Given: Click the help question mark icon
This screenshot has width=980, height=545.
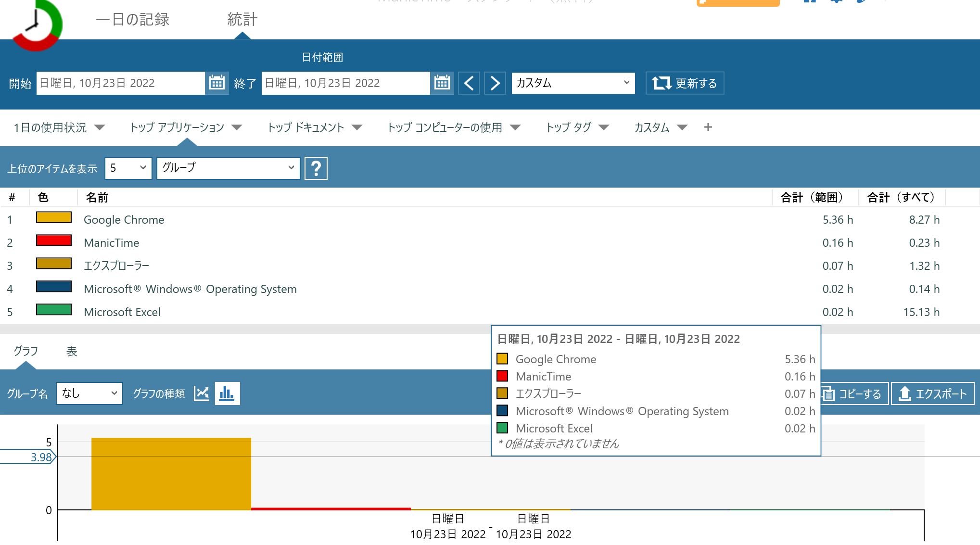Looking at the screenshot, I should pos(316,168).
